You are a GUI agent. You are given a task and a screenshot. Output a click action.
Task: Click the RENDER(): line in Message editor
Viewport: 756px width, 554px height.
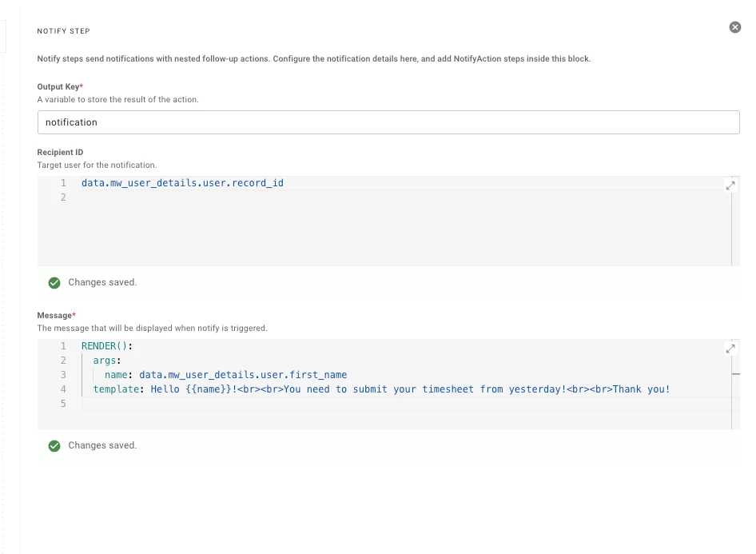coord(107,346)
